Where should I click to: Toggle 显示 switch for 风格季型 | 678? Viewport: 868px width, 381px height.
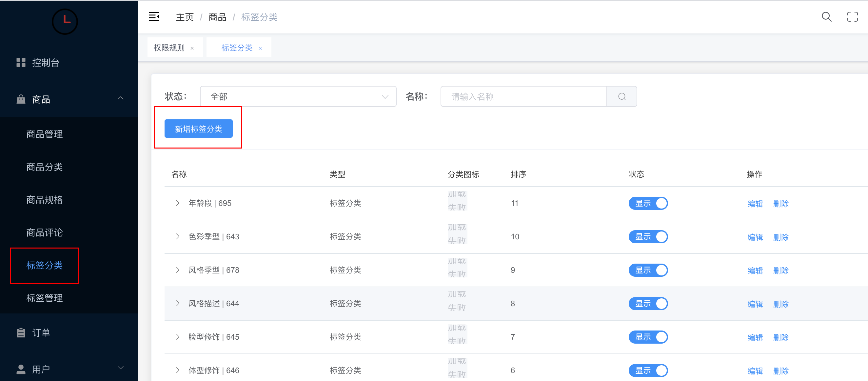[x=648, y=270]
